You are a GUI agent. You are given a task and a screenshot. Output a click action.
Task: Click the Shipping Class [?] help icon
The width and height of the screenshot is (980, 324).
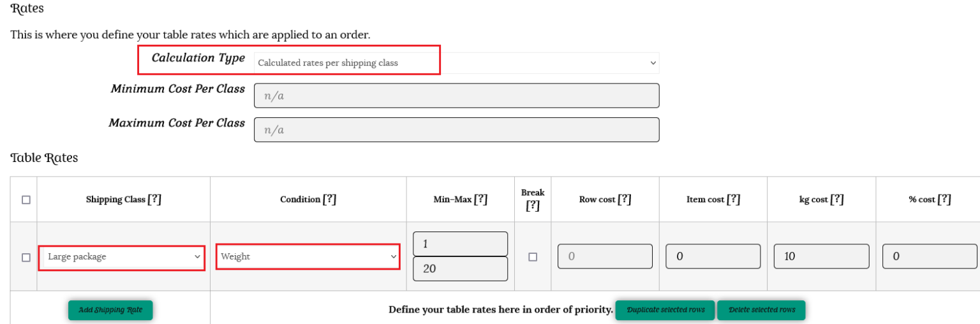point(154,200)
